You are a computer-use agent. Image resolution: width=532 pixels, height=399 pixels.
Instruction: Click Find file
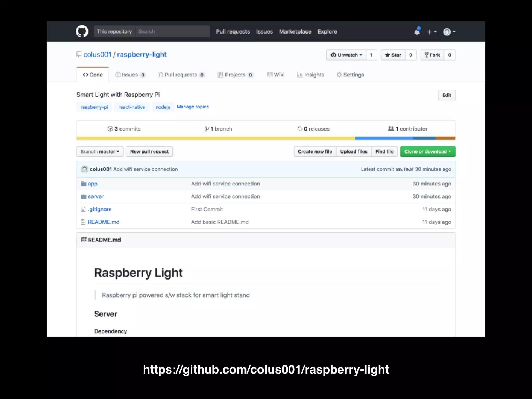(x=384, y=151)
